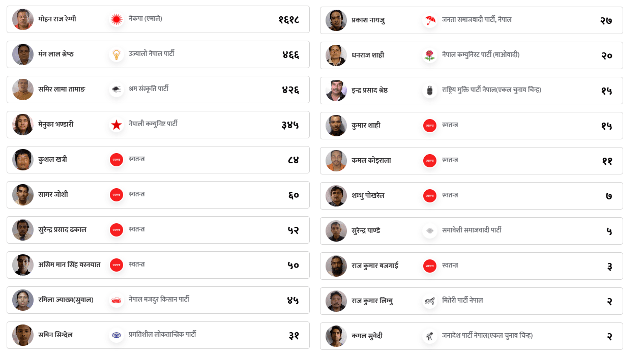
Task: Click candidate name कमल कोइराला
Action: coord(371,161)
